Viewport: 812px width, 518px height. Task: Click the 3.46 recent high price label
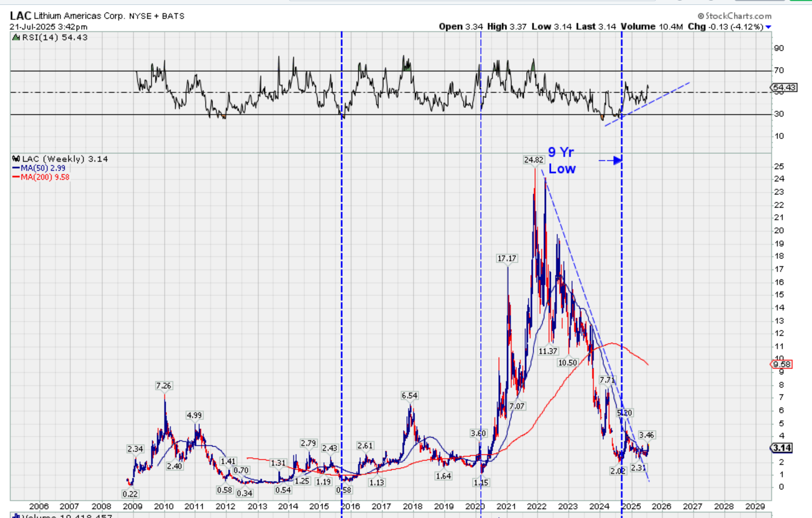click(x=647, y=435)
